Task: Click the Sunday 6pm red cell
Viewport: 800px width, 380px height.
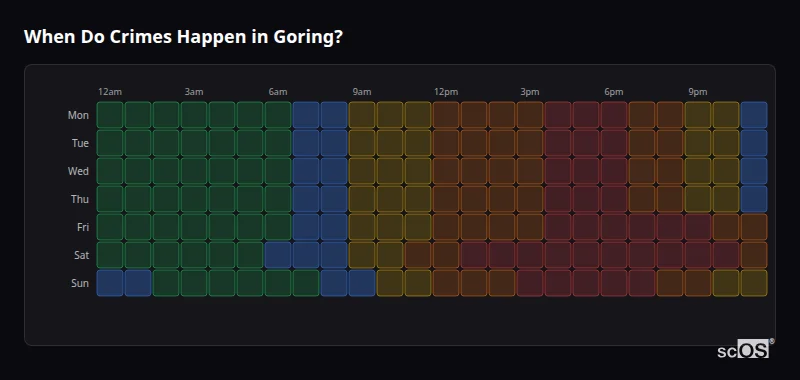Action: (614, 283)
